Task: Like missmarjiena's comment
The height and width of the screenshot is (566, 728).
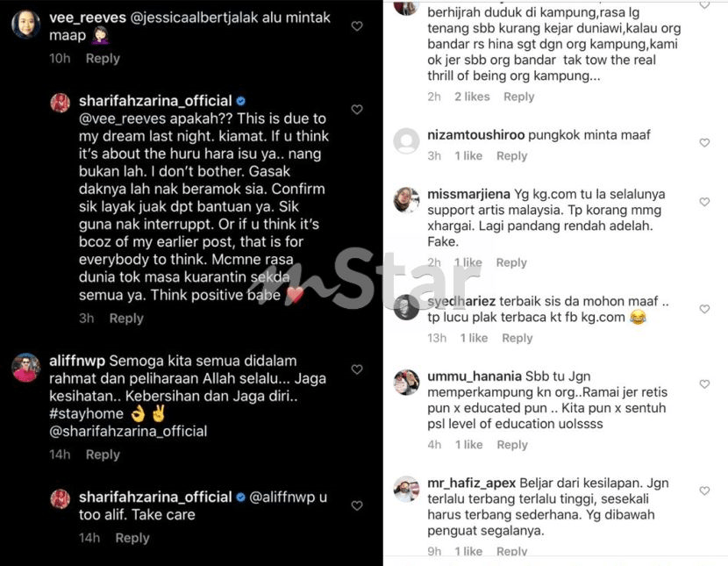Action: point(704,202)
